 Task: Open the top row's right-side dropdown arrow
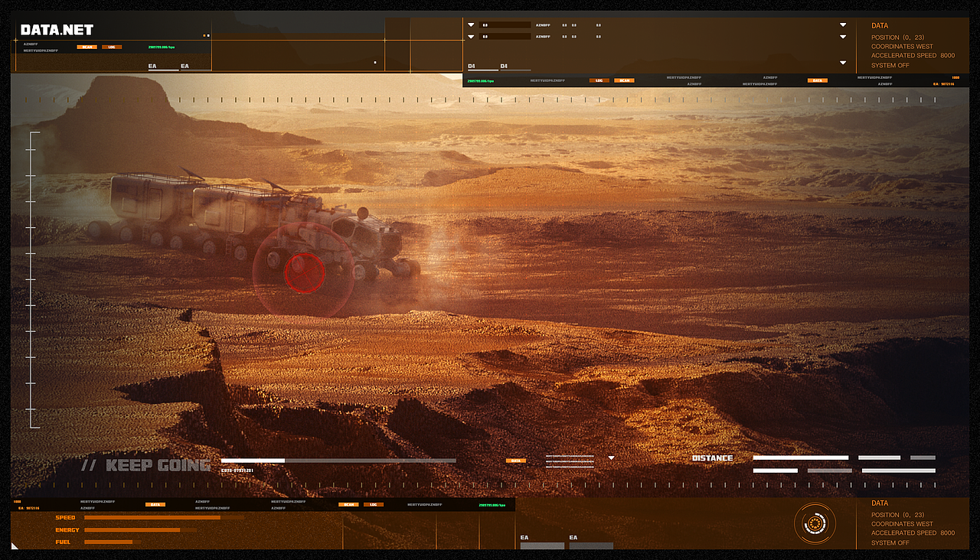tap(843, 24)
